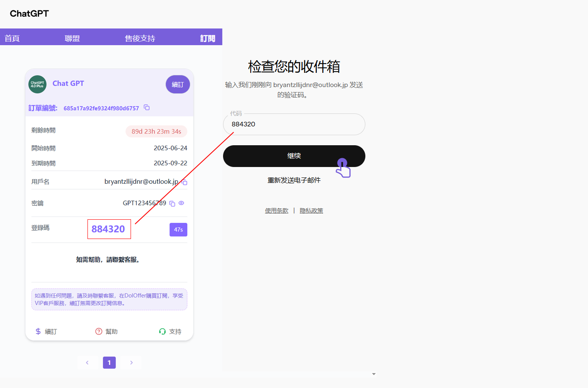The height and width of the screenshot is (388, 588).
Task: Click the ChatGPT 4.0 Plus avatar icon
Action: (37, 84)
